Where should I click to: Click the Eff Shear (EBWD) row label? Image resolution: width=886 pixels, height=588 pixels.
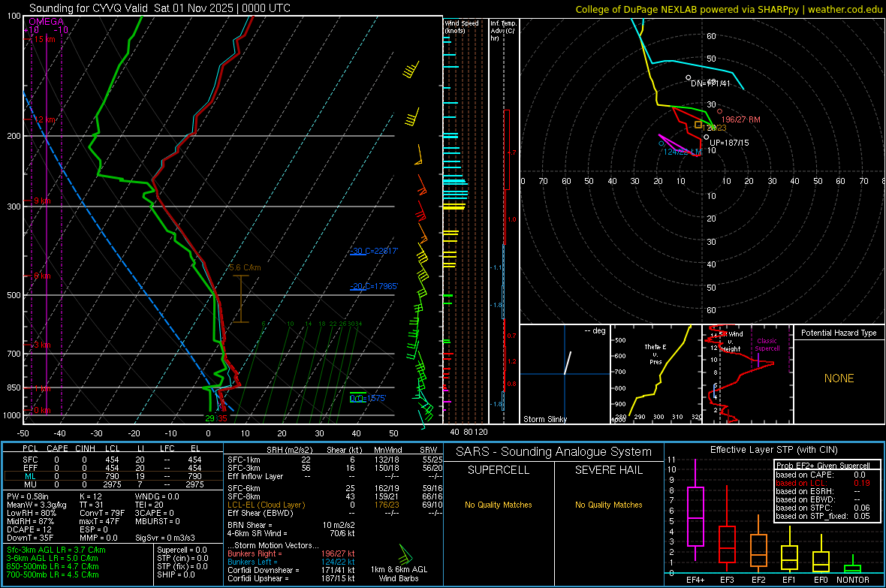[261, 514]
